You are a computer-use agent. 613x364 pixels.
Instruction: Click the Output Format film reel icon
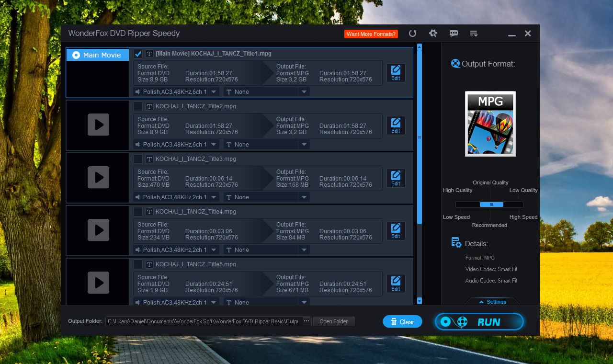(455, 63)
